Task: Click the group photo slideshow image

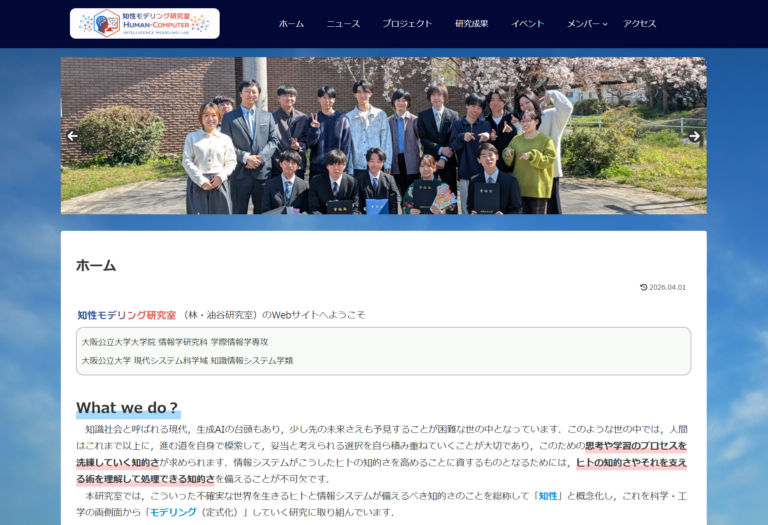Action: point(383,136)
